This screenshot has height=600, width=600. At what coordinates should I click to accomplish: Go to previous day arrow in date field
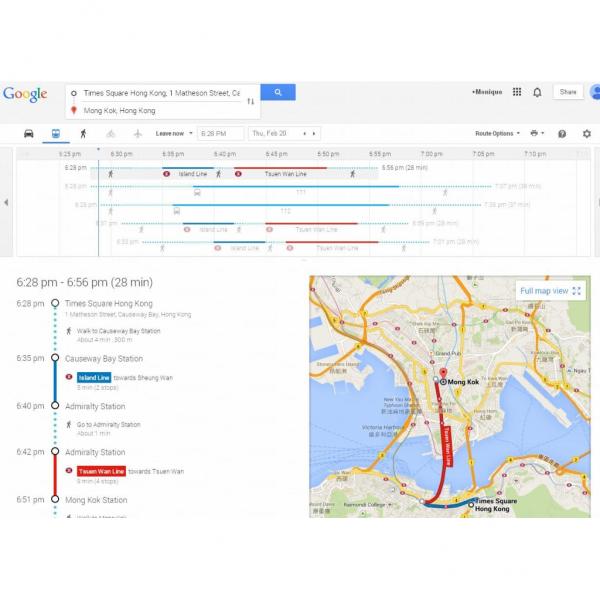[x=305, y=134]
